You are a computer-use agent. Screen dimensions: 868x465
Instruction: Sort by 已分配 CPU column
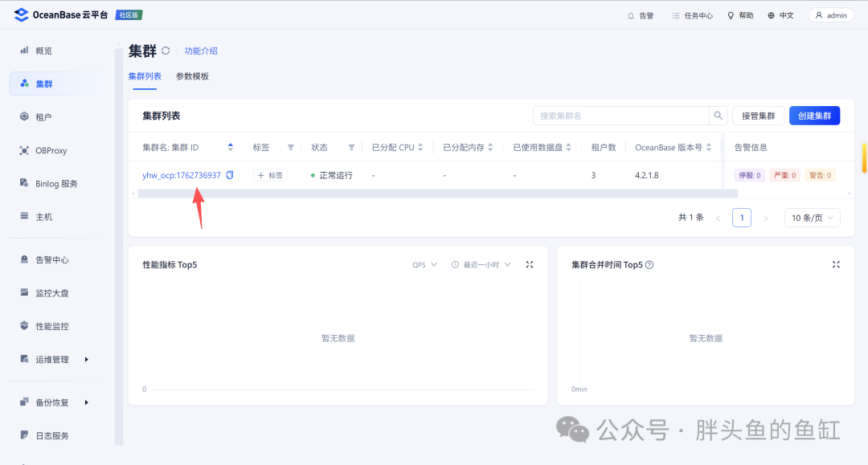tap(420, 147)
